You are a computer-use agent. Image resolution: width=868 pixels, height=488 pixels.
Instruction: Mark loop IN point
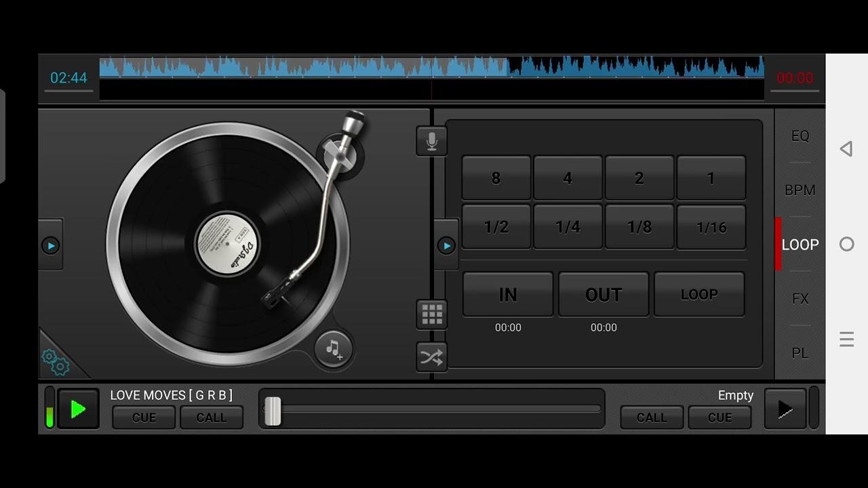508,294
